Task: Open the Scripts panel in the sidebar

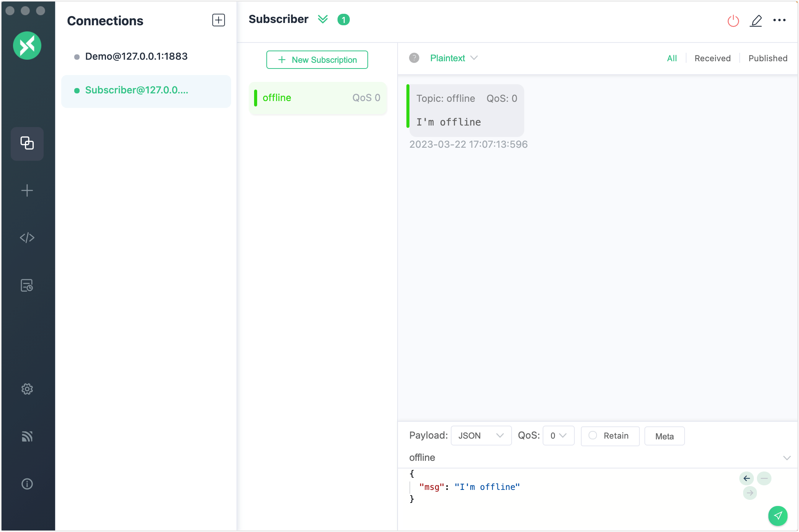Action: tap(27, 237)
